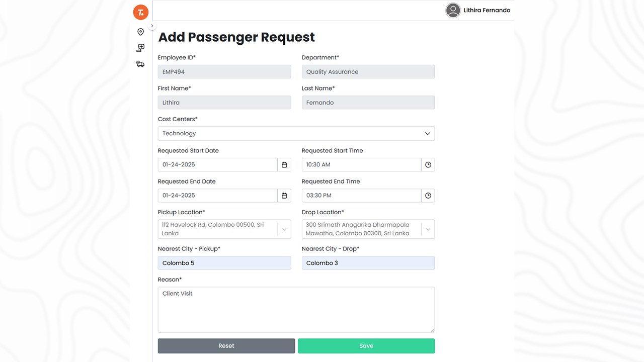
Task: Focus the Reason text area
Action: click(x=296, y=310)
